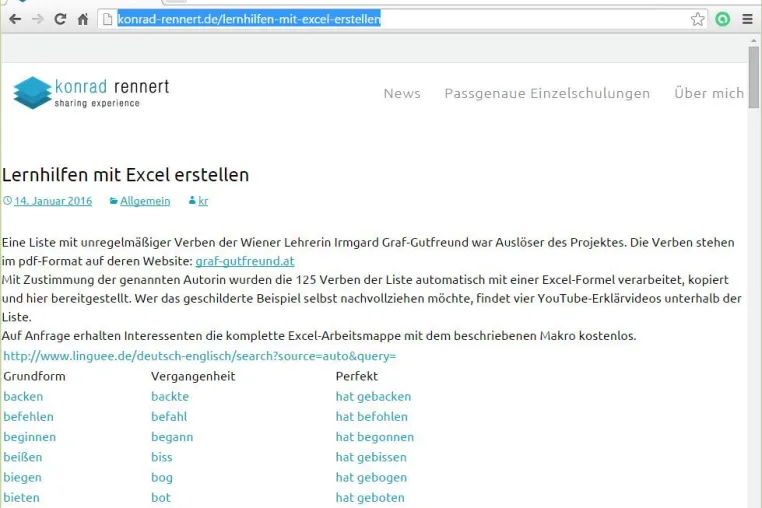Click the perfect link hat begonnen
The height and width of the screenshot is (508, 762).
375,437
